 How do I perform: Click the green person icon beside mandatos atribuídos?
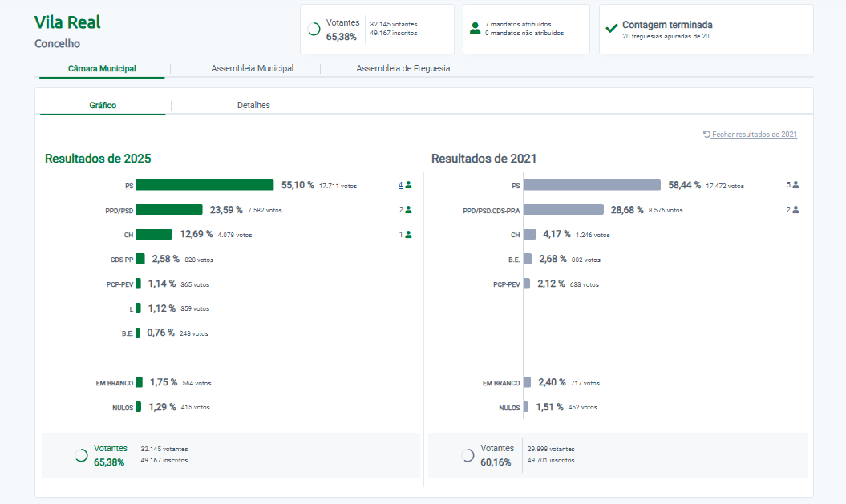click(476, 29)
